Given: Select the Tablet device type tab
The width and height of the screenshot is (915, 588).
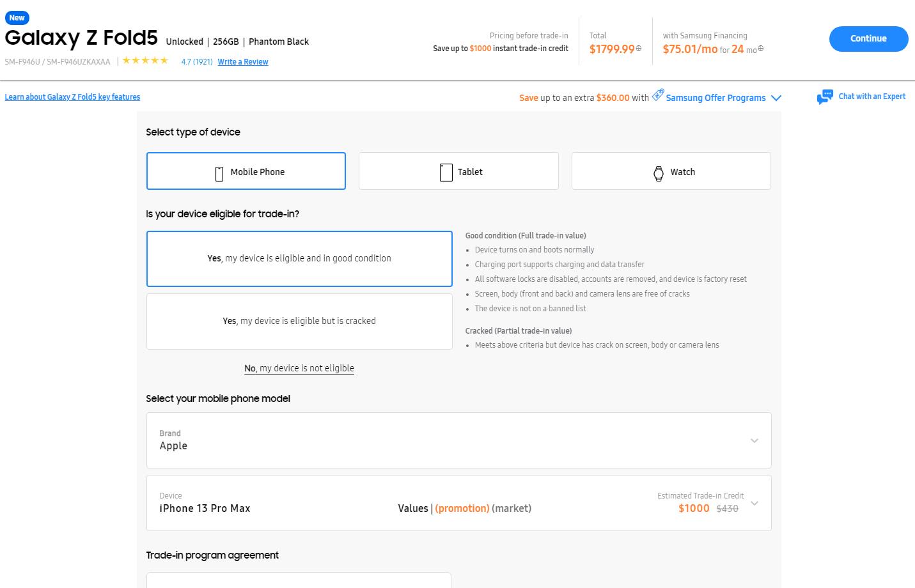Looking at the screenshot, I should (458, 171).
